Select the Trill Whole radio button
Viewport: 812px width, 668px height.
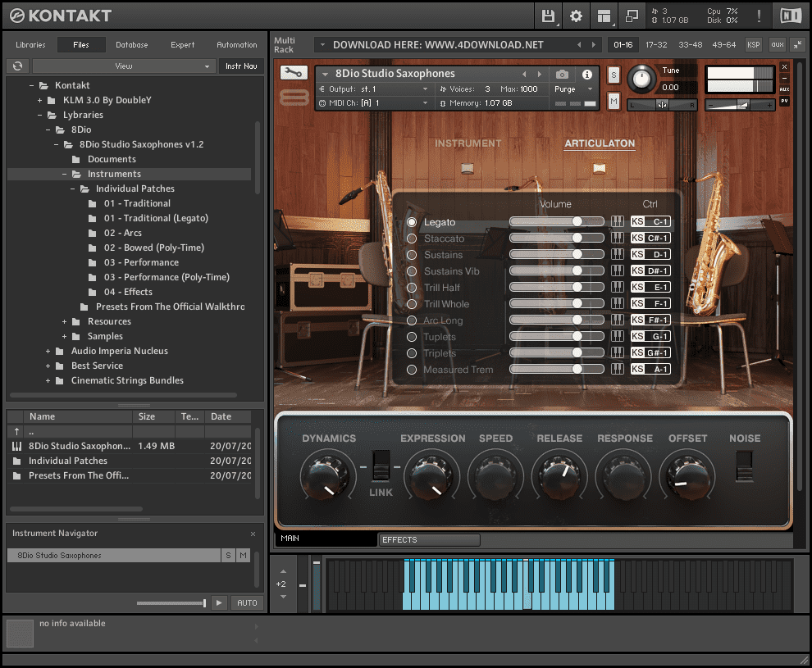point(412,304)
